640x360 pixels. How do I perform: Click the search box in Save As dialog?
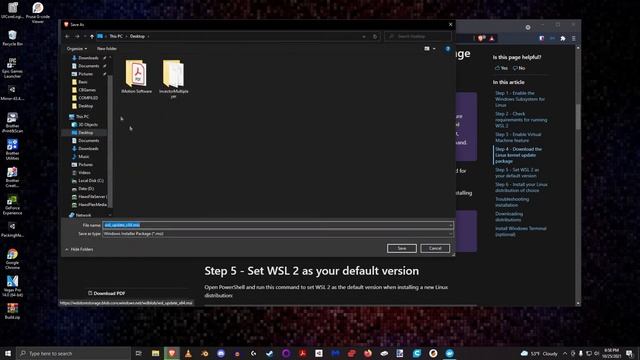click(x=418, y=36)
